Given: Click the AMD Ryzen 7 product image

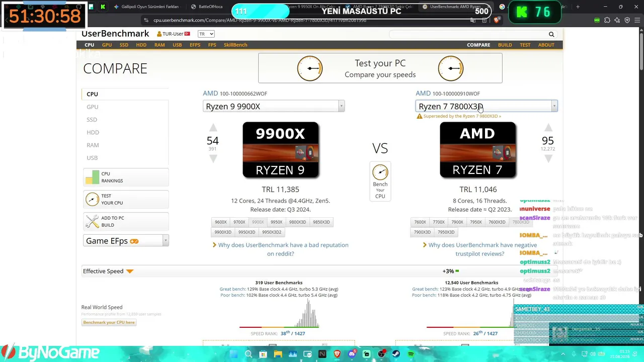Looking at the screenshot, I should [477, 150].
